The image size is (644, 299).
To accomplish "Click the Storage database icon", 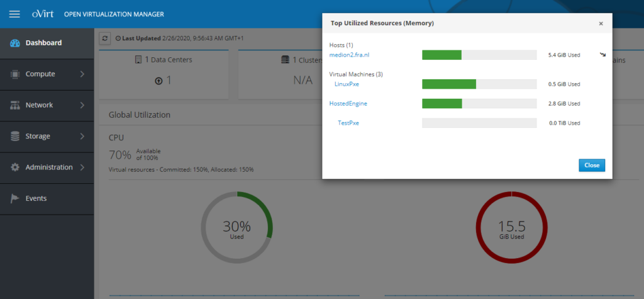I will click(15, 136).
